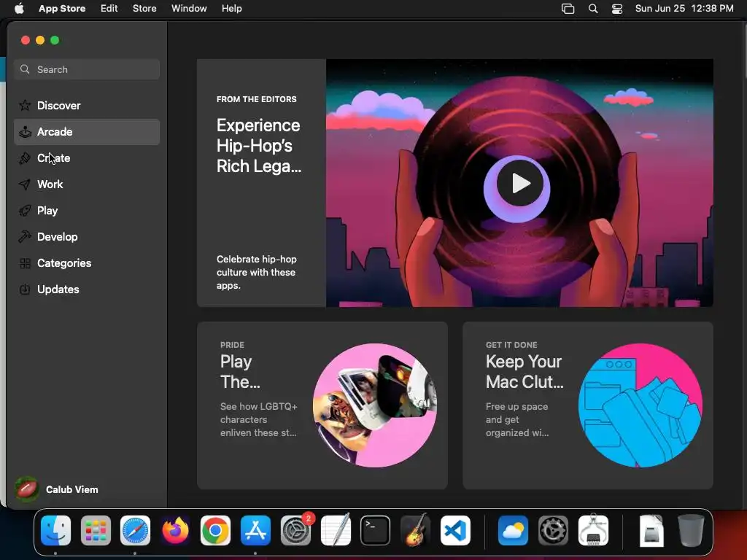Open the Help menu
747x560 pixels.
(x=231, y=9)
